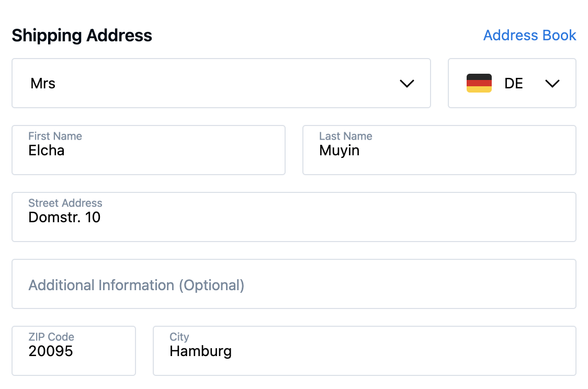Click the ZIP Code label text
Image resolution: width=588 pixels, height=389 pixels.
pos(51,337)
